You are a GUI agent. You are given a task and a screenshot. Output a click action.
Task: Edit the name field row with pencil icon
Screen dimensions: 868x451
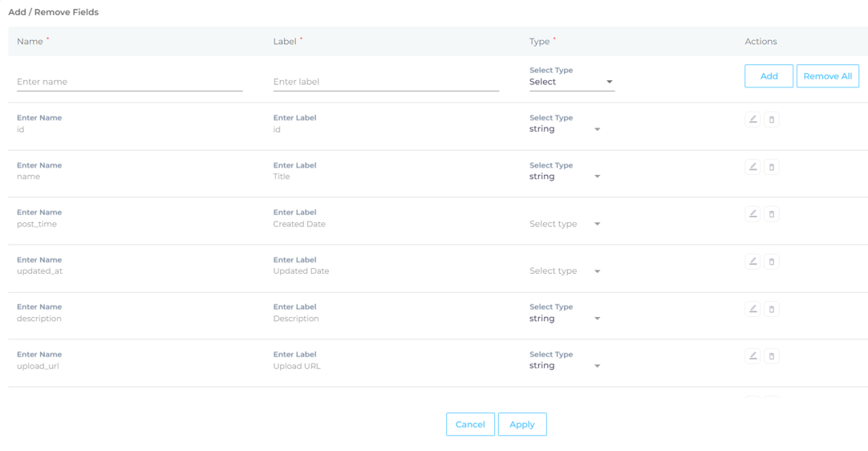752,167
